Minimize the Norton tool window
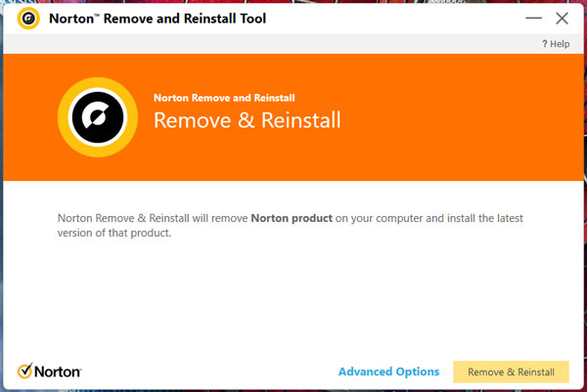 [x=533, y=18]
